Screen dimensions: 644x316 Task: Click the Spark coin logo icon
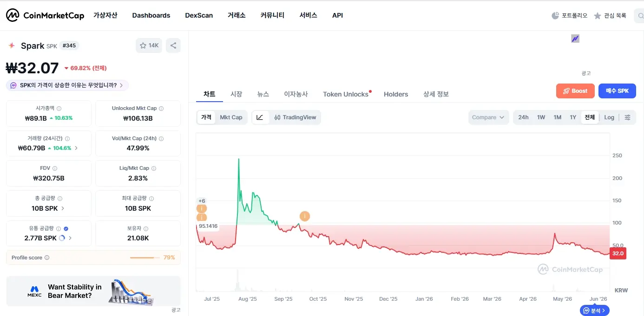tap(12, 45)
